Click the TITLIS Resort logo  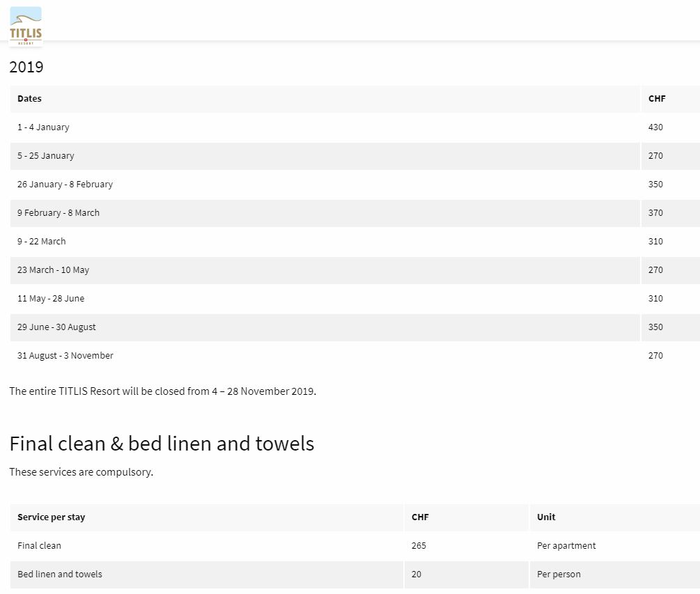click(26, 26)
